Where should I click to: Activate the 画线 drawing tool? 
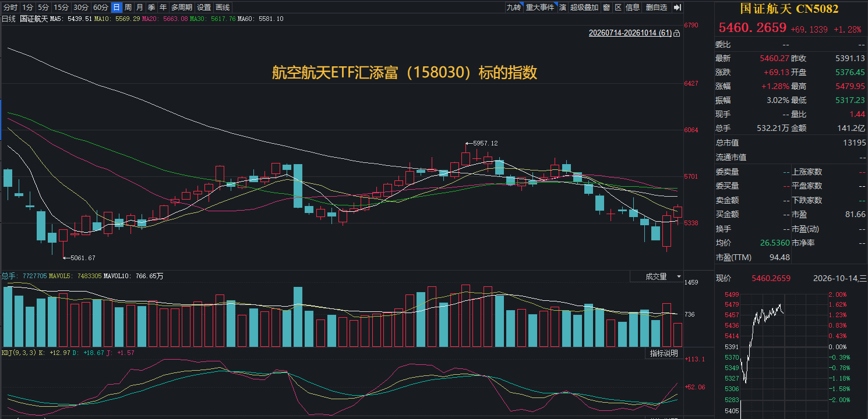223,8
